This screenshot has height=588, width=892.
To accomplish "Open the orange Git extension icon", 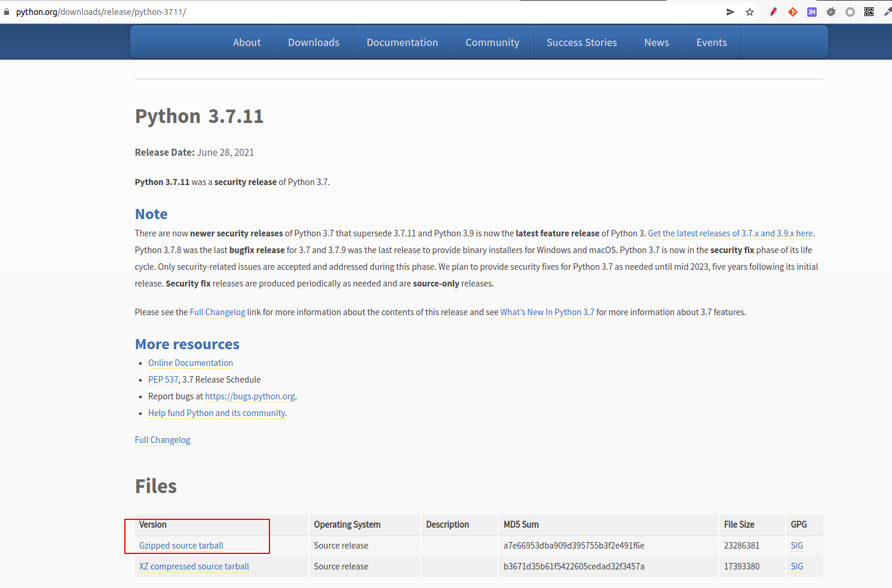I will [x=793, y=12].
